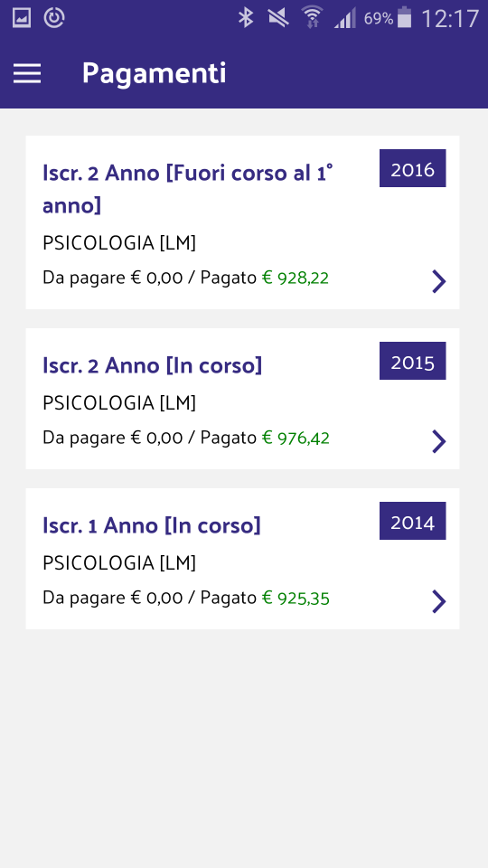Tap the battery indicator icon
The image size is (488, 868).
tap(405, 17)
